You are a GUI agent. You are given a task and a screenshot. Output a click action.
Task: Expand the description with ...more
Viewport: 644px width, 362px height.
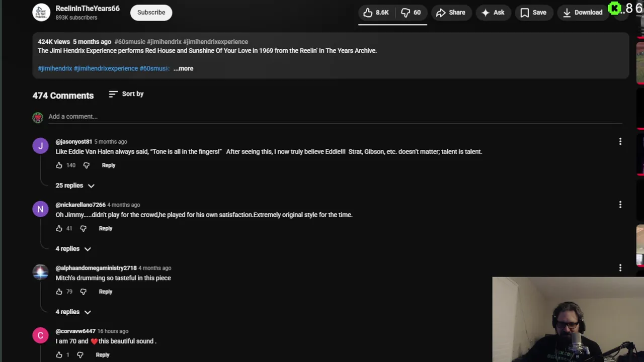click(183, 68)
